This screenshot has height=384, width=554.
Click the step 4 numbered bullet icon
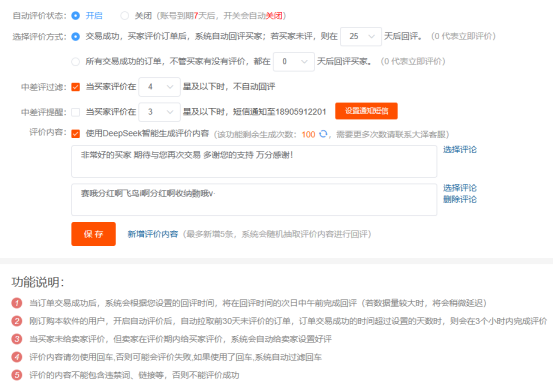17,357
